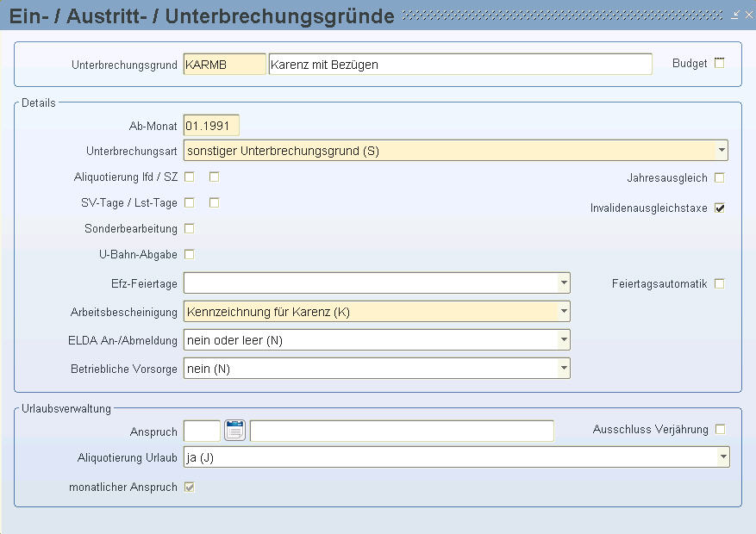Viewport: 756px width, 534px height.
Task: Enable the Feiertagsautomatik checkbox
Action: click(719, 283)
